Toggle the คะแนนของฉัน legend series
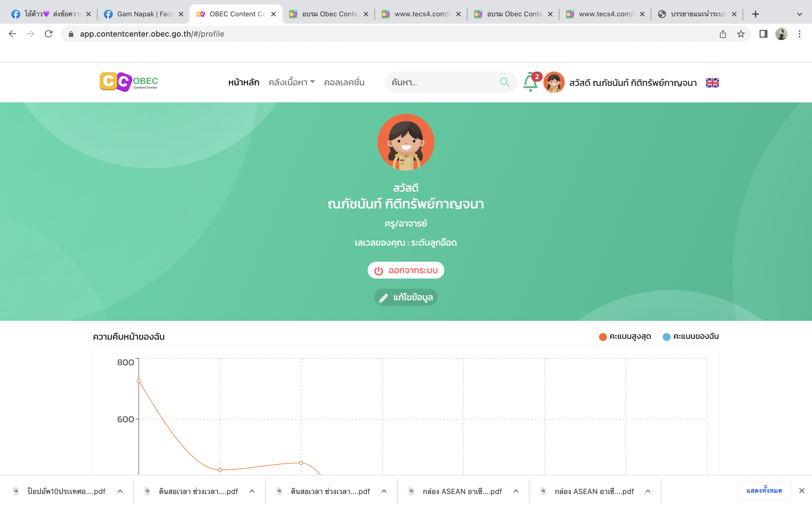 pos(690,337)
